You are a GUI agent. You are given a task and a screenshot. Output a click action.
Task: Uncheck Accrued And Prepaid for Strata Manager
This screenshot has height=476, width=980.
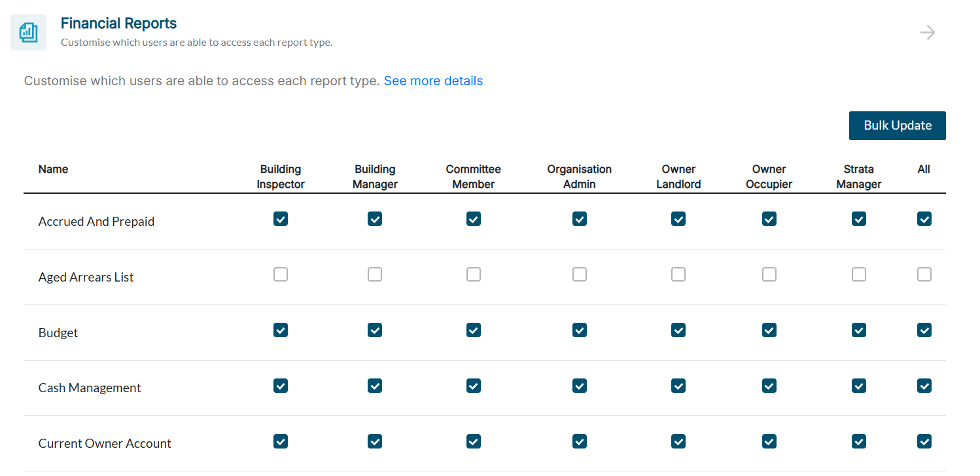click(859, 219)
